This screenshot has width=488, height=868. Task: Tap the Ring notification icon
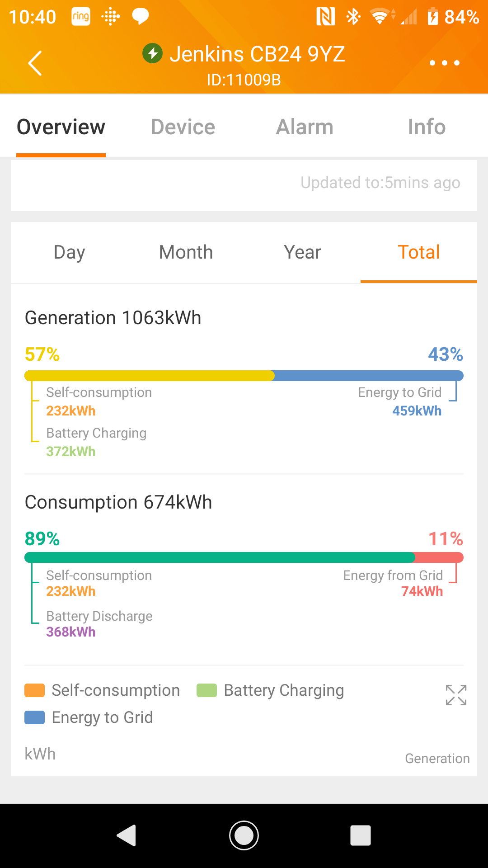coord(81,17)
